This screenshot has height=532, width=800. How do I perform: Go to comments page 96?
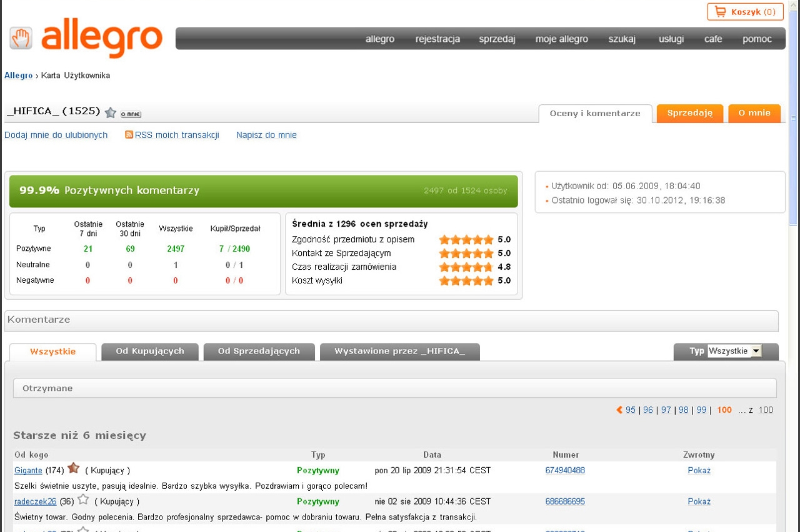[x=648, y=410]
